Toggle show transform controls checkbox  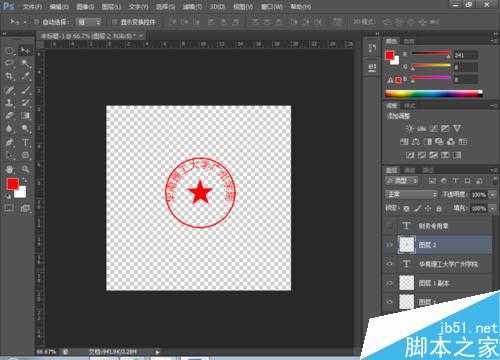pyautogui.click(x=115, y=22)
